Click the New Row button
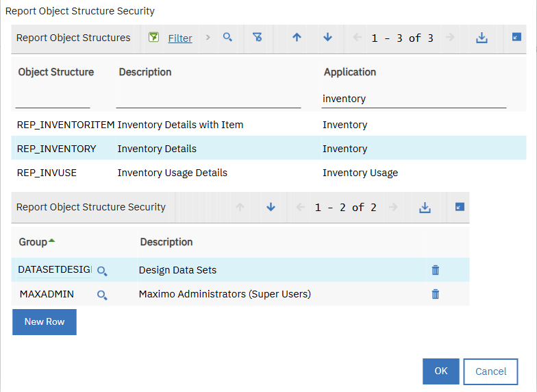This screenshot has width=537, height=392. pyautogui.click(x=45, y=321)
